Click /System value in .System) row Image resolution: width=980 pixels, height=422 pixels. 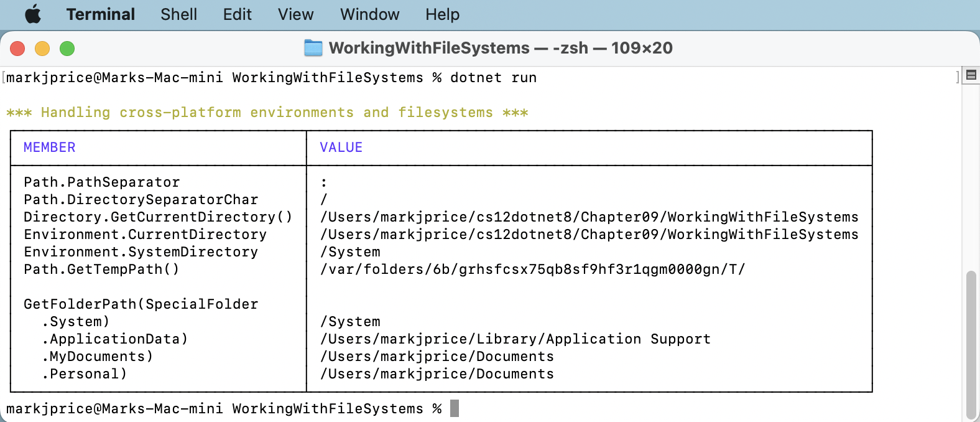[x=350, y=322]
